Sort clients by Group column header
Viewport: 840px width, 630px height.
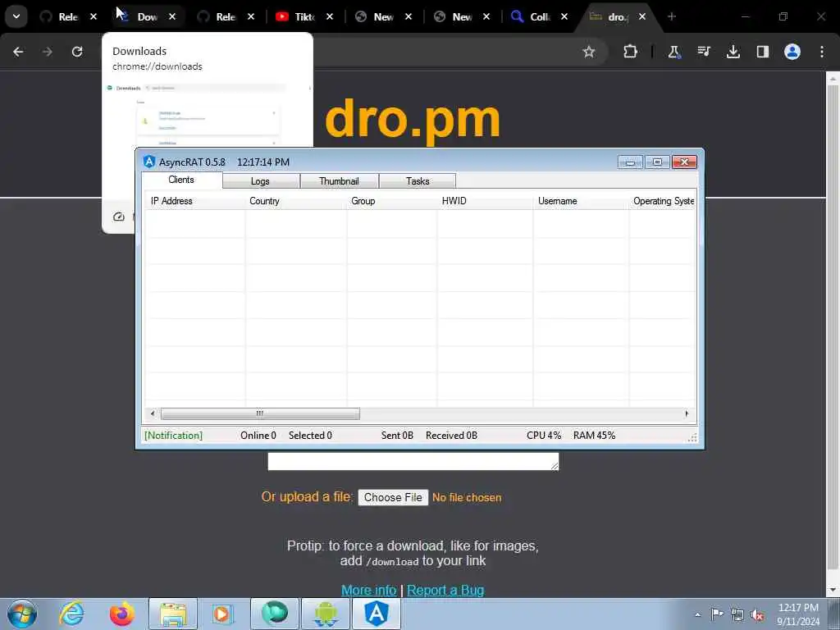coord(391,201)
